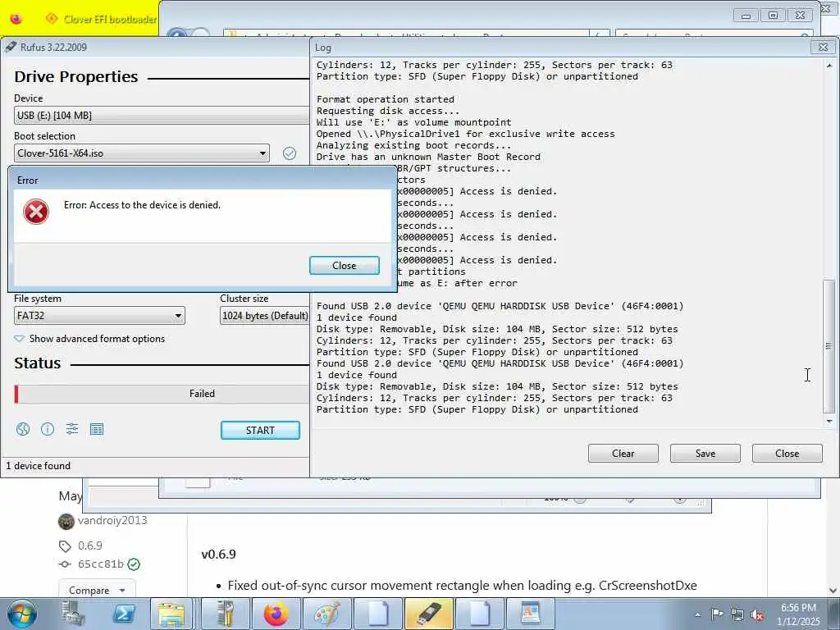The image size is (840, 630).
Task: Click the webpage scrollbar down arrow
Action: pos(833,591)
